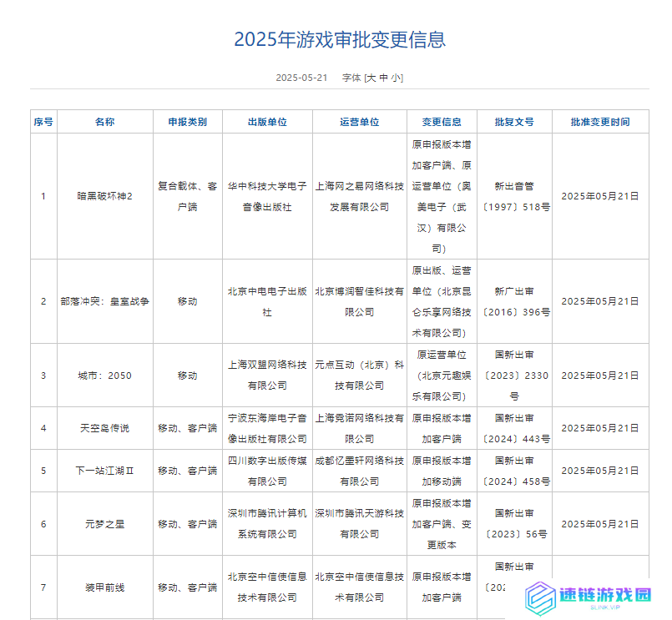Click 移动、客户端 category in 下一站江湖Ⅱ row

tap(188, 471)
